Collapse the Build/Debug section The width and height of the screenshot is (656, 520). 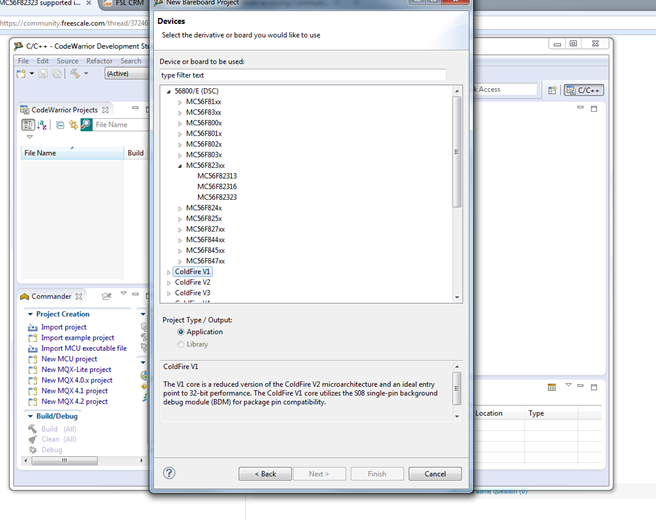(30, 416)
